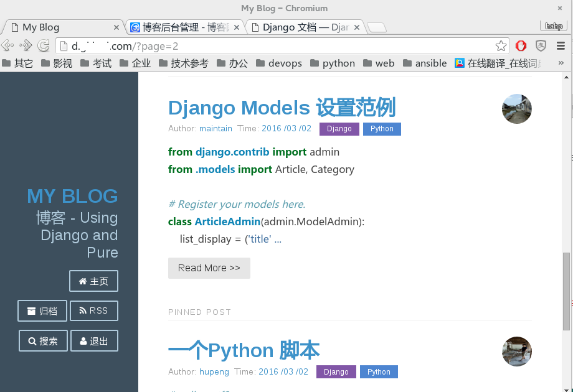
Task: Click the MY BLOG sidebar heading
Action: pos(72,196)
